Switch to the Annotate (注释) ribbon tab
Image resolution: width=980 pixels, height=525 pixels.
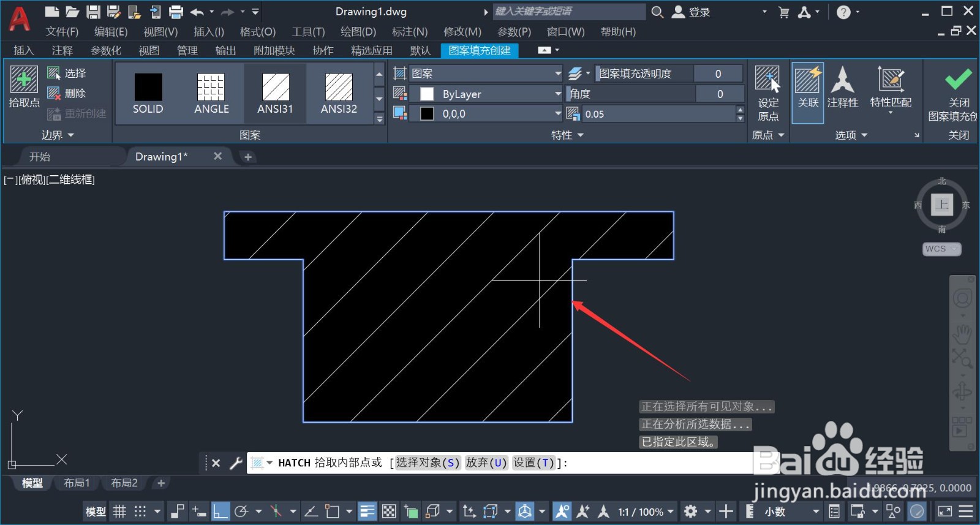pos(62,51)
